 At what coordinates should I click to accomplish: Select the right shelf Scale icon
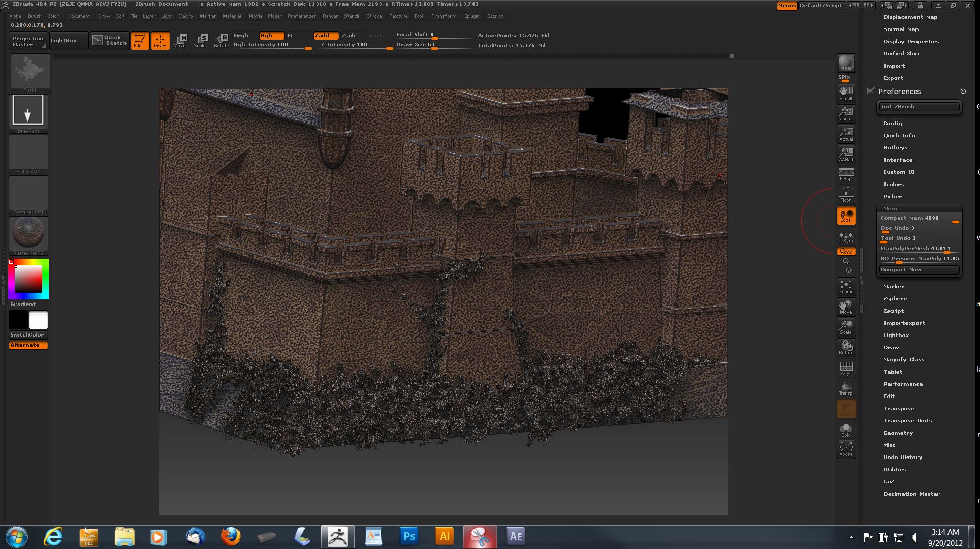846,327
